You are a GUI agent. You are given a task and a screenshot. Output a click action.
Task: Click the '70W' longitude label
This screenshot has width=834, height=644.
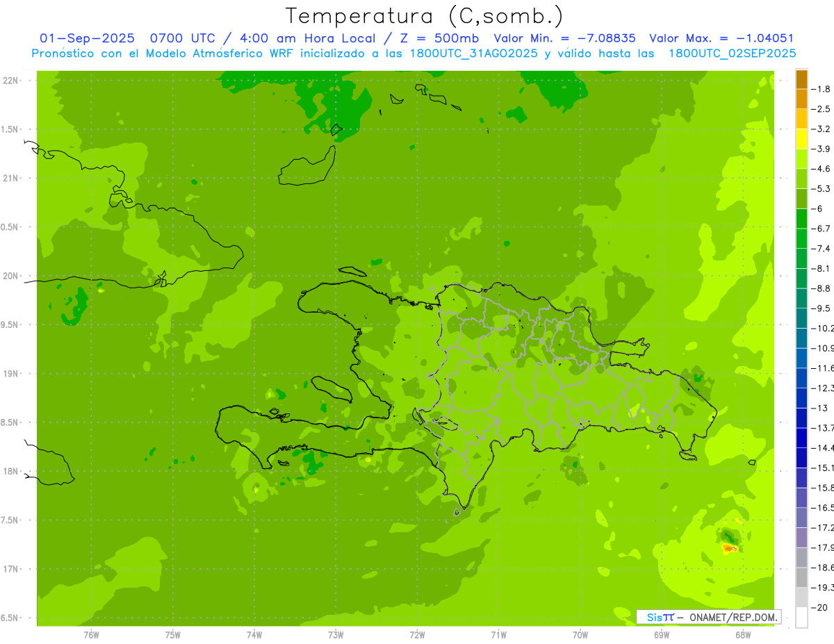click(580, 635)
